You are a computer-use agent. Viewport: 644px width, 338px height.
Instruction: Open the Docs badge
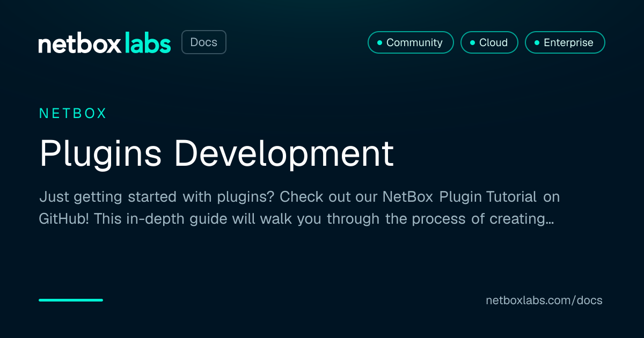pos(204,42)
